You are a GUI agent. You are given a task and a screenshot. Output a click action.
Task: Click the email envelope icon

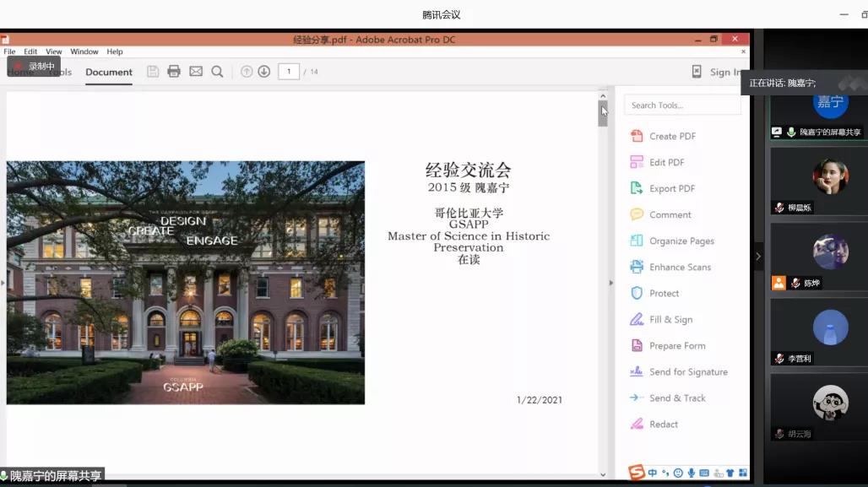click(196, 72)
